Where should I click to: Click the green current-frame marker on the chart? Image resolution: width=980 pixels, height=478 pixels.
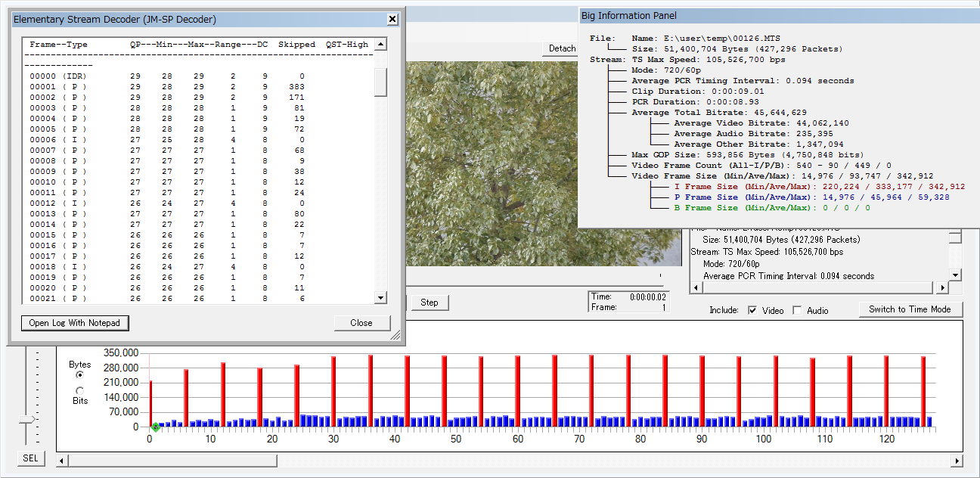155,427
